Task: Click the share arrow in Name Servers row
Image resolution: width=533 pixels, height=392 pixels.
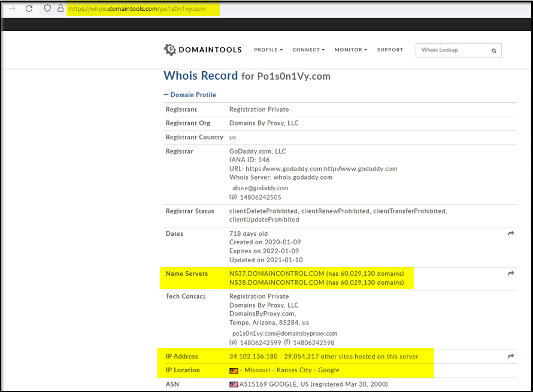Action: coord(511,274)
